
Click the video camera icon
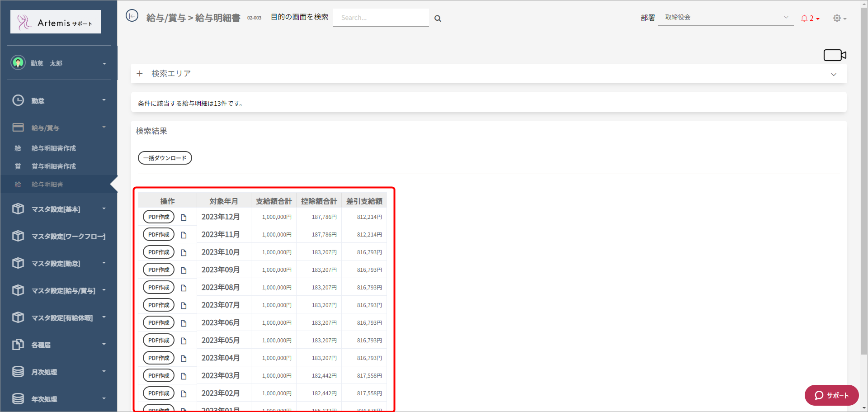tap(834, 55)
